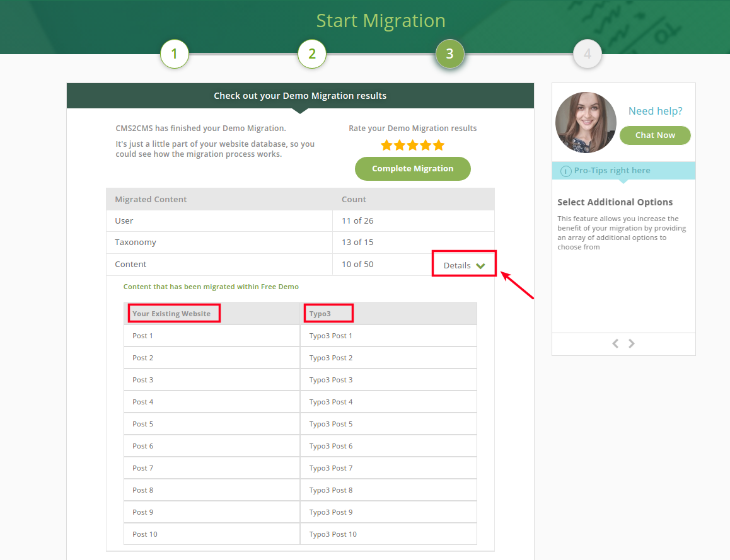730x560 pixels.
Task: Go to migration step 1 circle
Action: coord(174,54)
